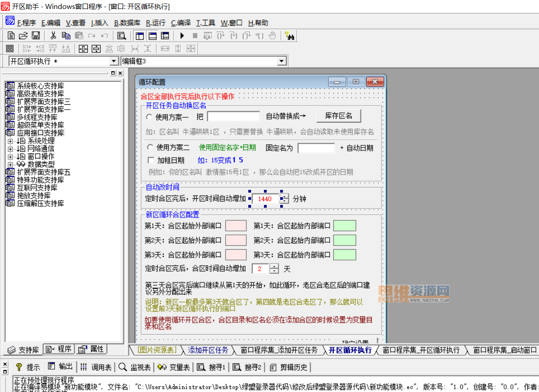The image size is (539, 392).
Task: Open the R.运行 menu
Action: point(156,23)
